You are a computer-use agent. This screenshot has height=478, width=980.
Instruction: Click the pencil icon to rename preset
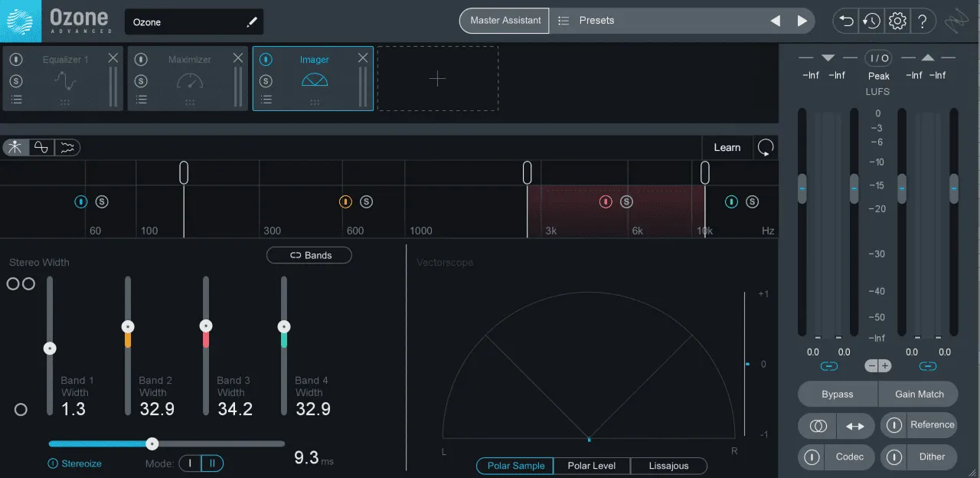251,22
